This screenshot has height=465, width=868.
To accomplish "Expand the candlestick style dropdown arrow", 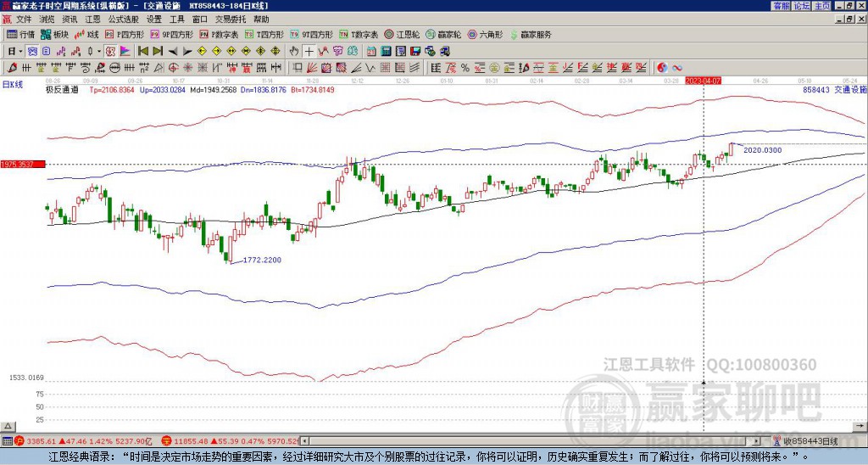I will (99, 51).
